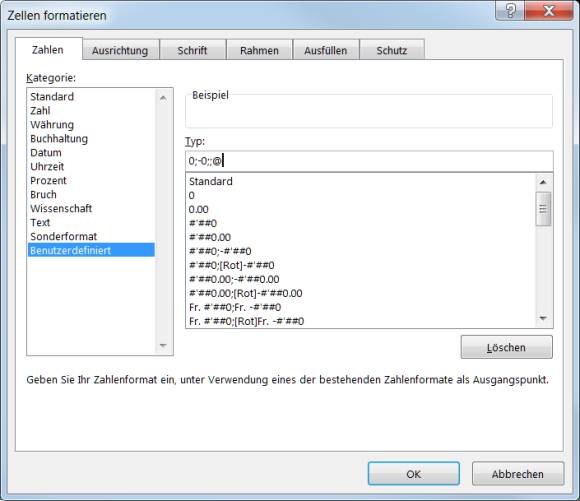Viewport: 580px width, 501px height.
Task: Click the Abbrechen button
Action: coord(518,474)
